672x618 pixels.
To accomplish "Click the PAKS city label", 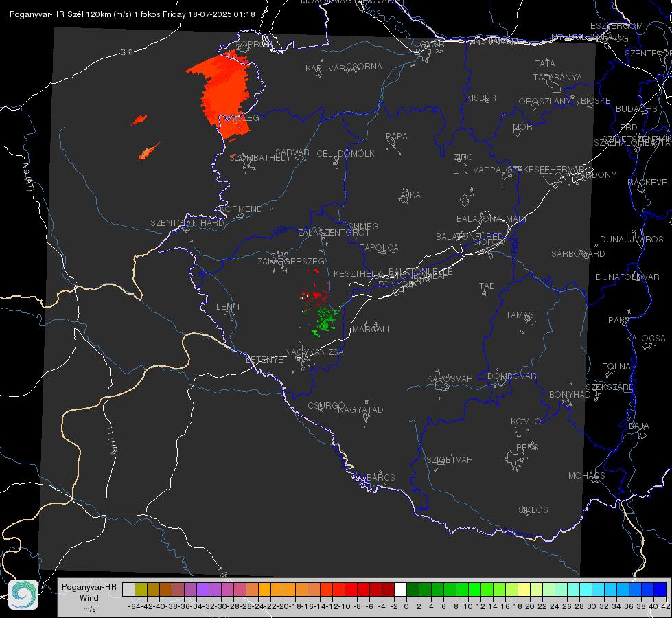I will [619, 321].
